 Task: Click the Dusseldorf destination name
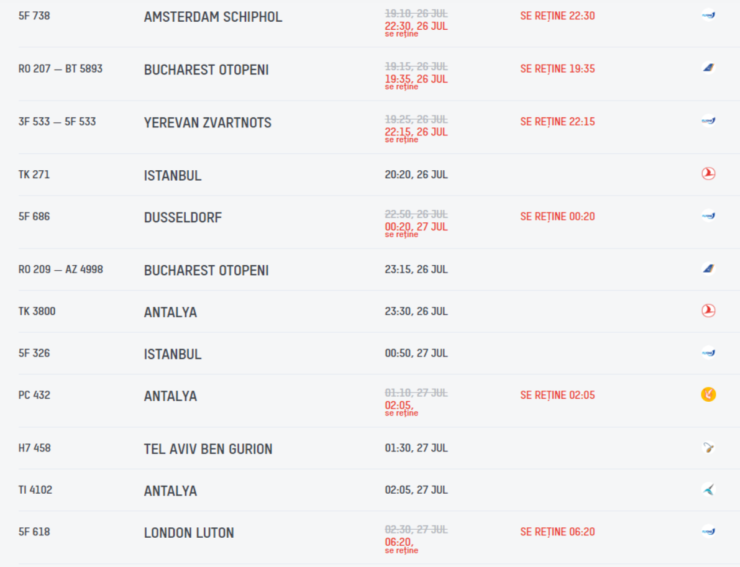(183, 218)
